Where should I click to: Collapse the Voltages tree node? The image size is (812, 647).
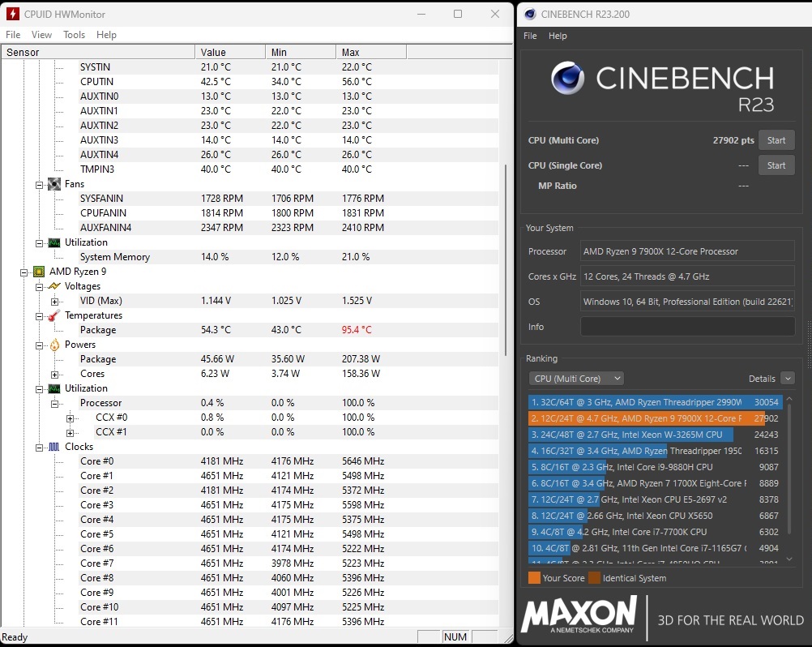[x=40, y=286]
